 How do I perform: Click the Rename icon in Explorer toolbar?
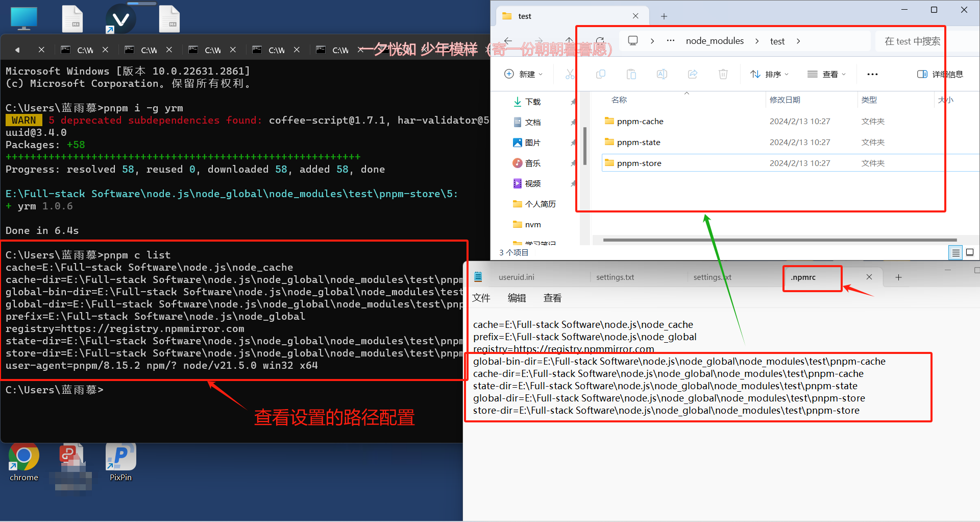click(x=662, y=74)
